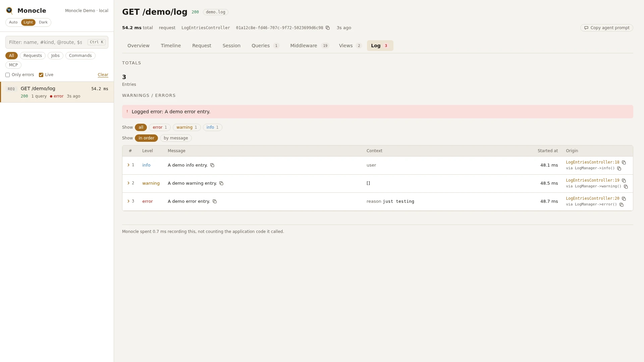The width and height of the screenshot is (644, 362).
Task: Filter sidebar by Jobs
Action: tap(55, 56)
